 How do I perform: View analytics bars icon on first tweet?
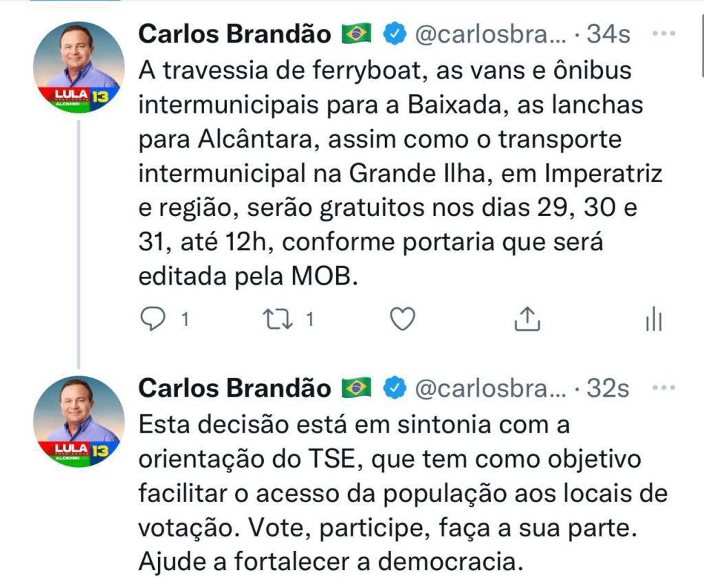coord(652,319)
